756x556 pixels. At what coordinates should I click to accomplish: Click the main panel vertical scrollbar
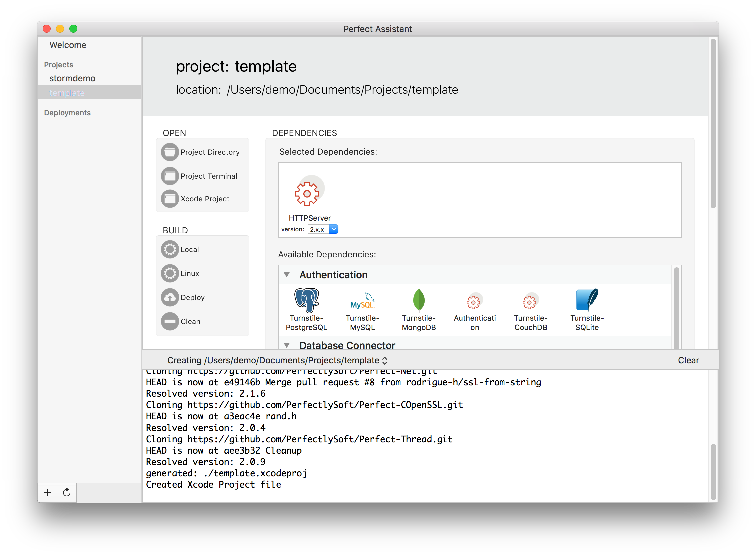pos(713,124)
